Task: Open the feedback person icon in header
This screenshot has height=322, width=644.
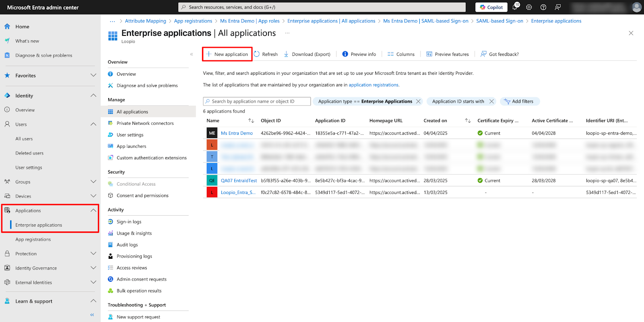Action: point(558,7)
